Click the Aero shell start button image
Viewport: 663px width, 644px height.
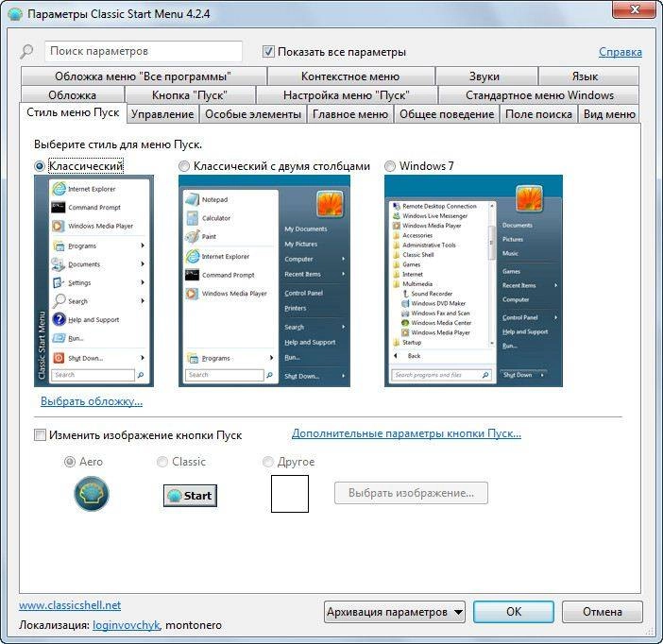pyautogui.click(x=92, y=494)
